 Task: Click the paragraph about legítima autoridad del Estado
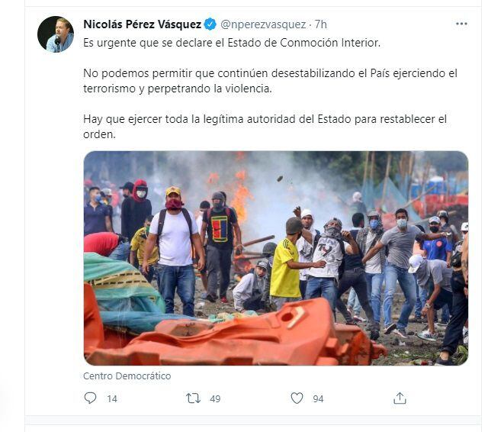click(265, 127)
